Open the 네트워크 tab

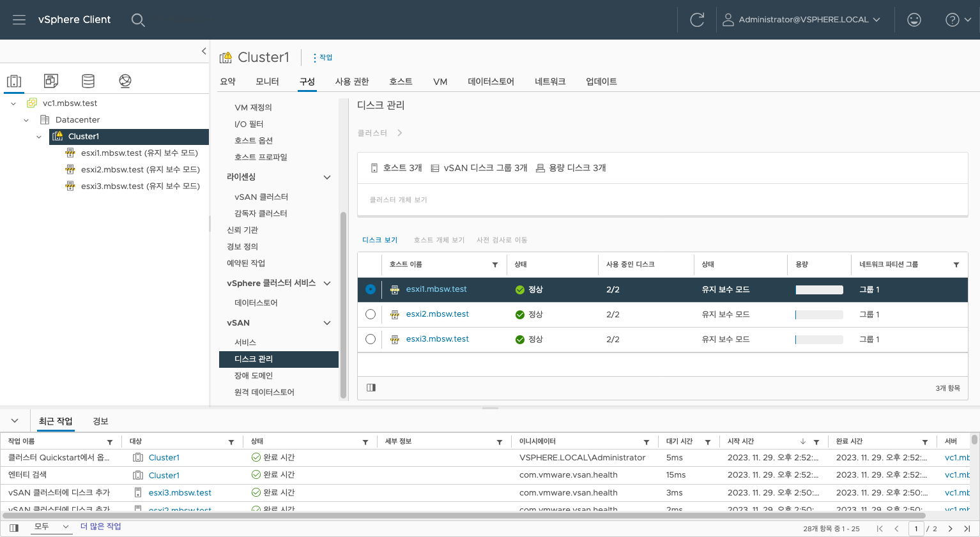click(x=550, y=82)
